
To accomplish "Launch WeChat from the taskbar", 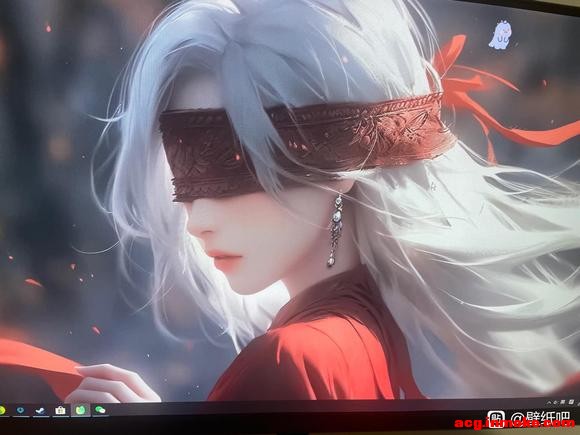I will pos(100,410).
